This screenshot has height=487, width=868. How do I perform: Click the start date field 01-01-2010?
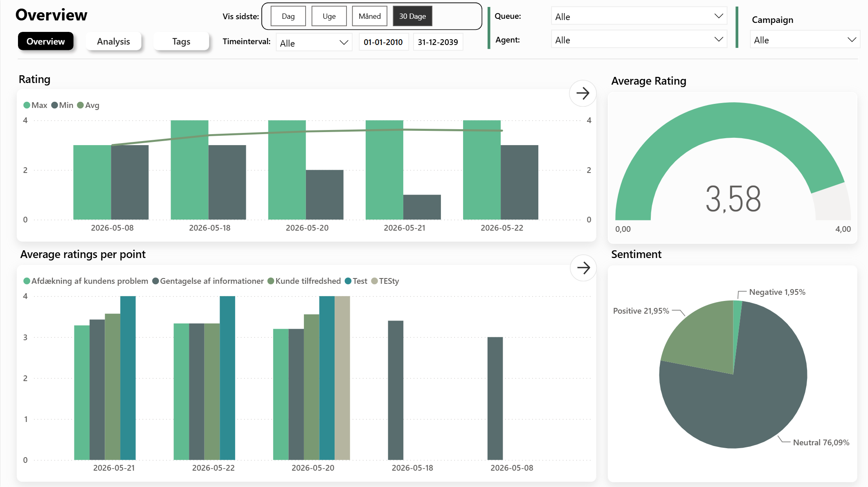pyautogui.click(x=383, y=42)
